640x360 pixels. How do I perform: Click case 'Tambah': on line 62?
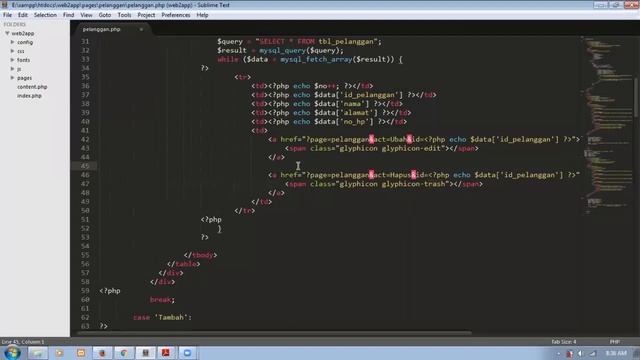coord(162,318)
